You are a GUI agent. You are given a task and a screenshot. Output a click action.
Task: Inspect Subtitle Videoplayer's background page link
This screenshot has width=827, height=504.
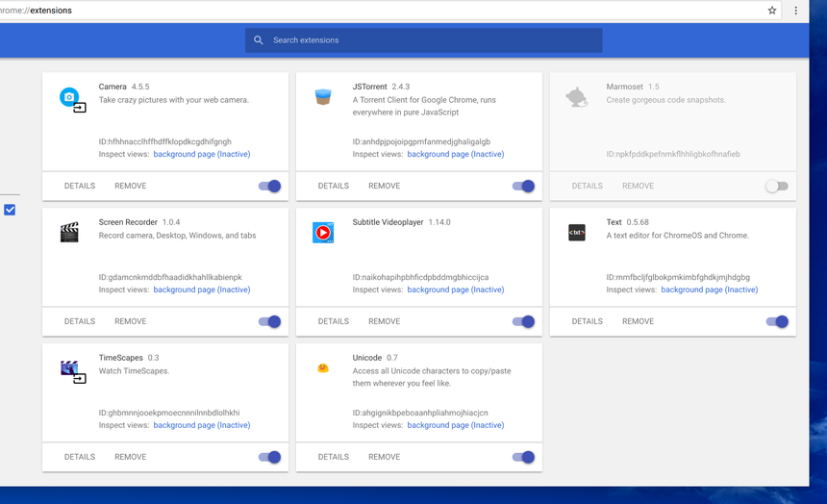pos(455,290)
